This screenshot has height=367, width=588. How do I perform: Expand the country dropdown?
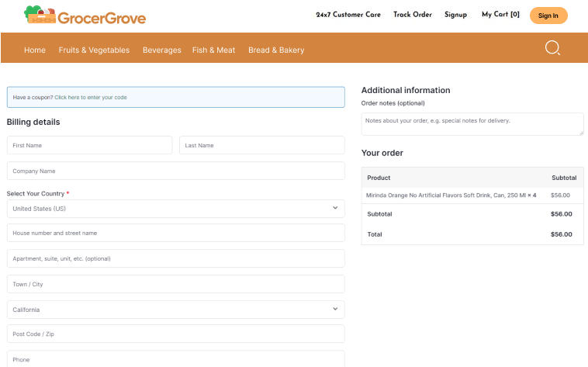(175, 209)
